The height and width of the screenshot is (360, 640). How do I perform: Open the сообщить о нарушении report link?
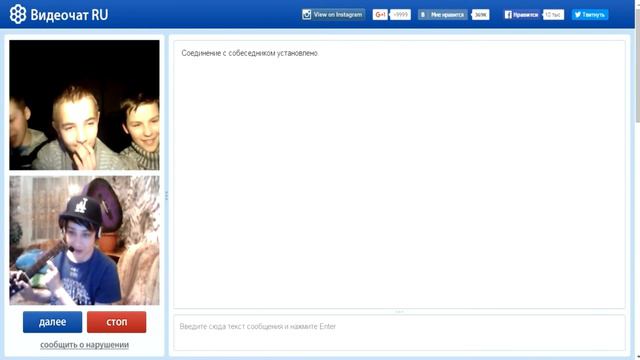[84, 345]
